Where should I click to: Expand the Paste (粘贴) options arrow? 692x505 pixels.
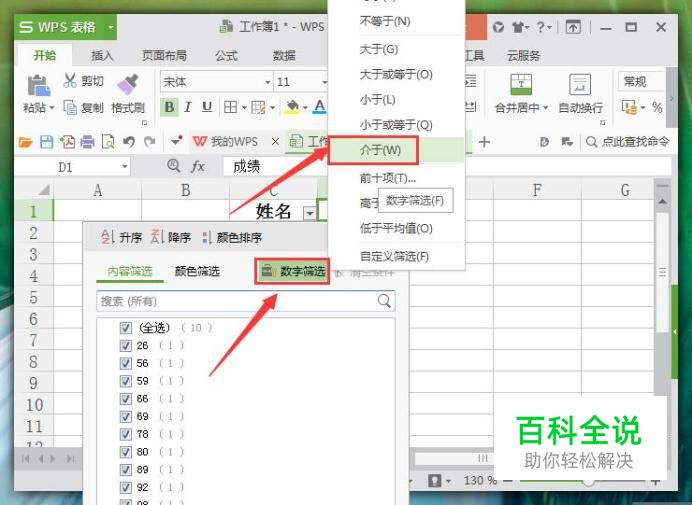pos(52,108)
